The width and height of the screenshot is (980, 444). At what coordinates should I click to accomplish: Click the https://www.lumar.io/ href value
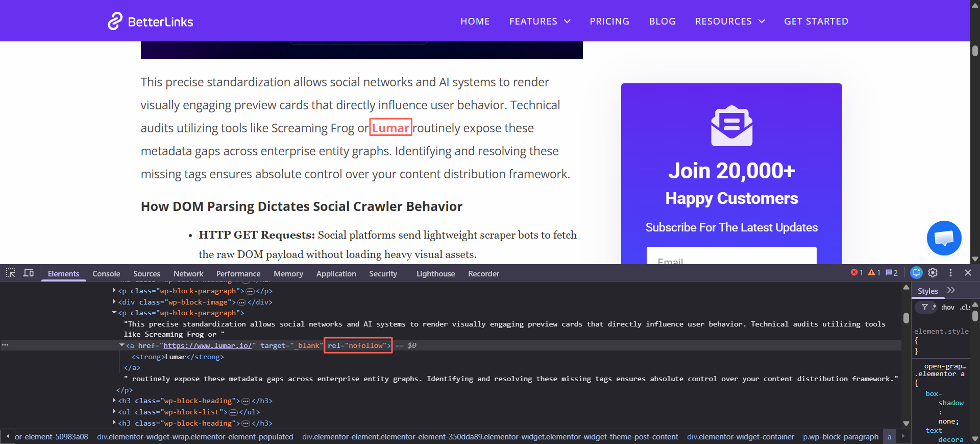[x=207, y=345]
